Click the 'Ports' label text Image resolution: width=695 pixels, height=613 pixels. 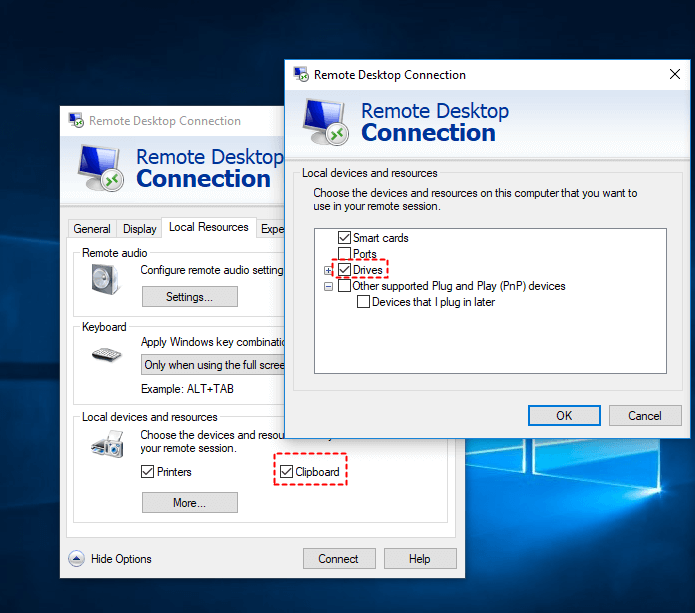point(365,254)
